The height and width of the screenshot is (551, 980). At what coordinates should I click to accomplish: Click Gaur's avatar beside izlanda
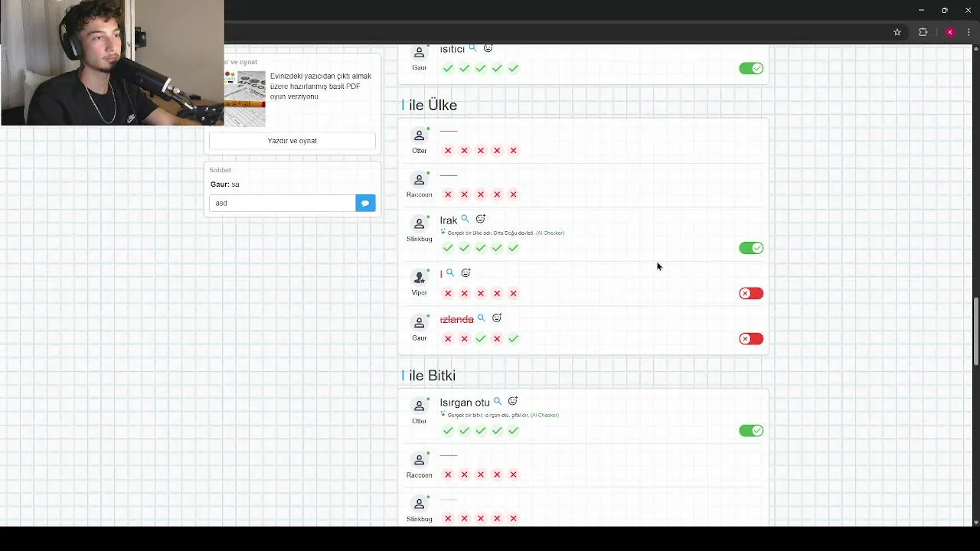coord(419,323)
